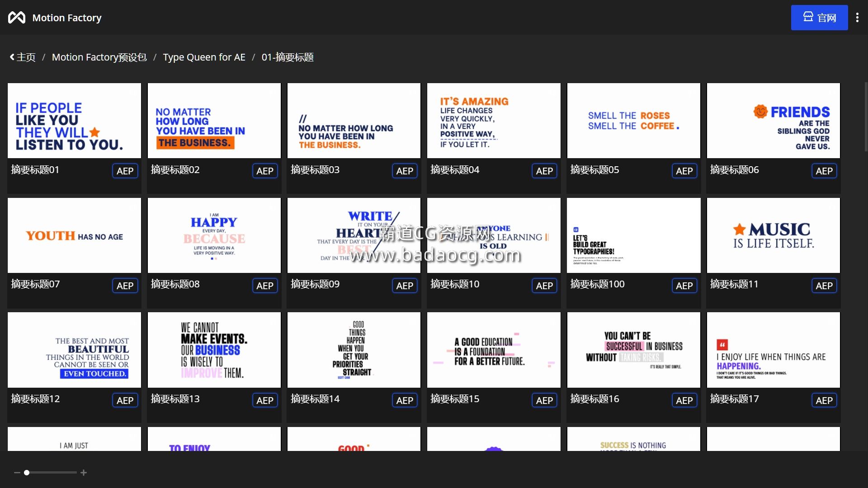Image resolution: width=868 pixels, height=488 pixels.
Task: Select the 摘要标题05 roses coffee thumbnail
Action: pos(633,121)
